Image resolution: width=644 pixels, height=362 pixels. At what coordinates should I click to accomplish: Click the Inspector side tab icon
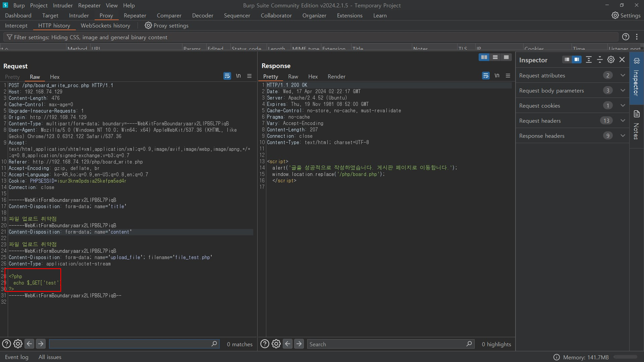pyautogui.click(x=636, y=61)
